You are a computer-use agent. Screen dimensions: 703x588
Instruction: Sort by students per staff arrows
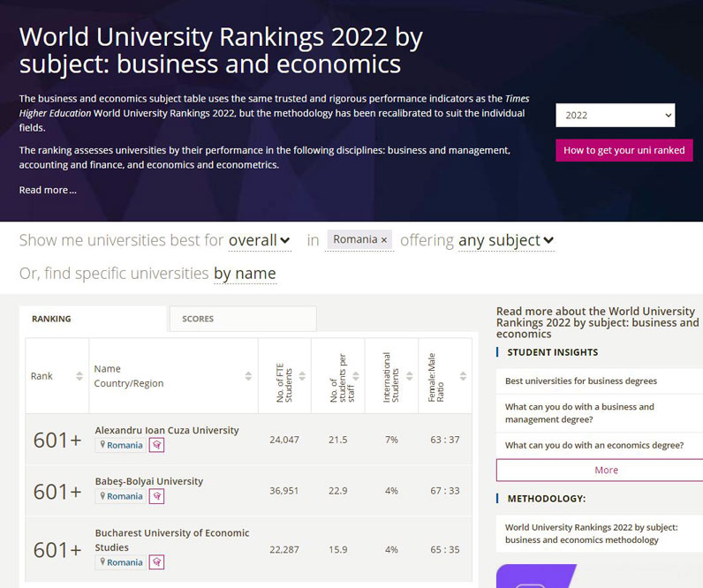356,376
